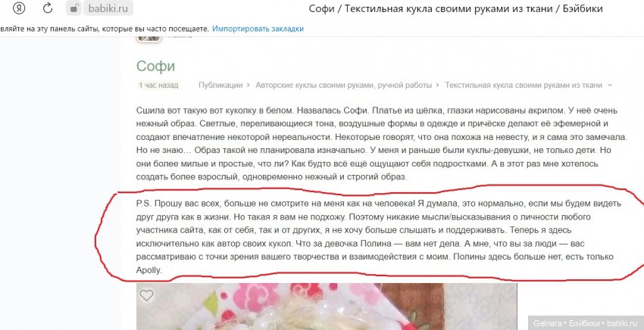The width and height of the screenshot is (644, 330).
Task: Open the author avatar above the Софи title
Action: click(x=148, y=39)
